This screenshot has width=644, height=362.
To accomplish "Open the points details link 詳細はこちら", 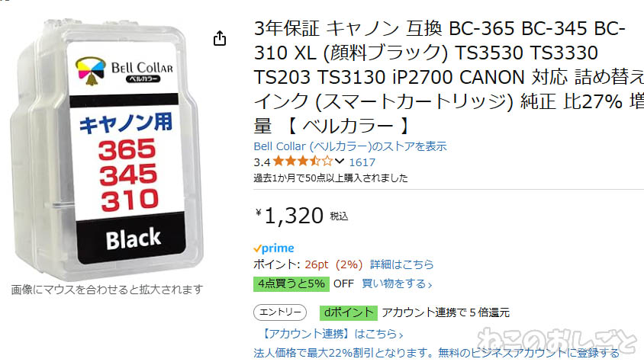I will [x=401, y=264].
